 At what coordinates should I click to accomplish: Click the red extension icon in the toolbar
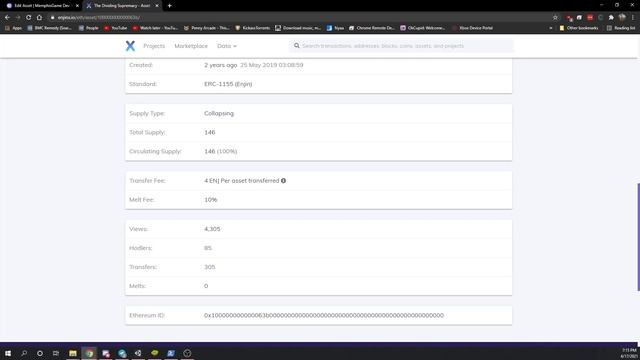coord(590,18)
